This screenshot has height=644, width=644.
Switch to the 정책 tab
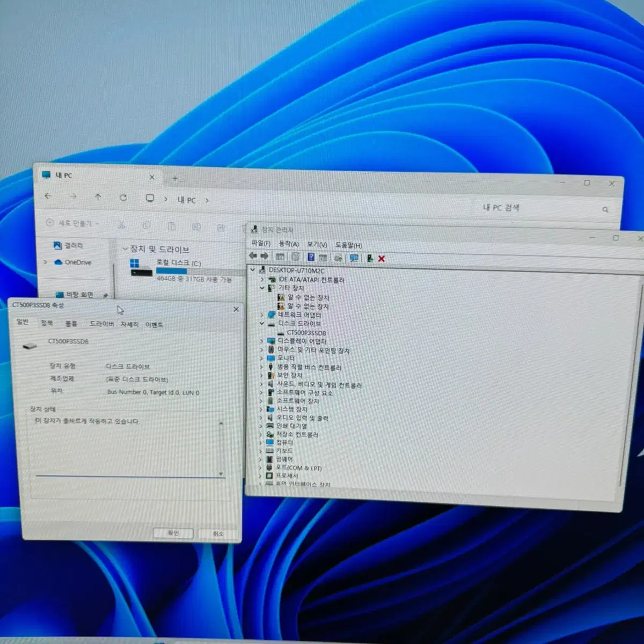[47, 323]
